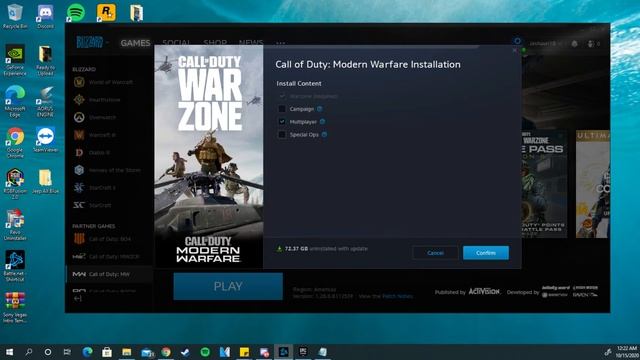Switch to the SHOP tab
This screenshot has height=360, width=640.
[x=215, y=43]
